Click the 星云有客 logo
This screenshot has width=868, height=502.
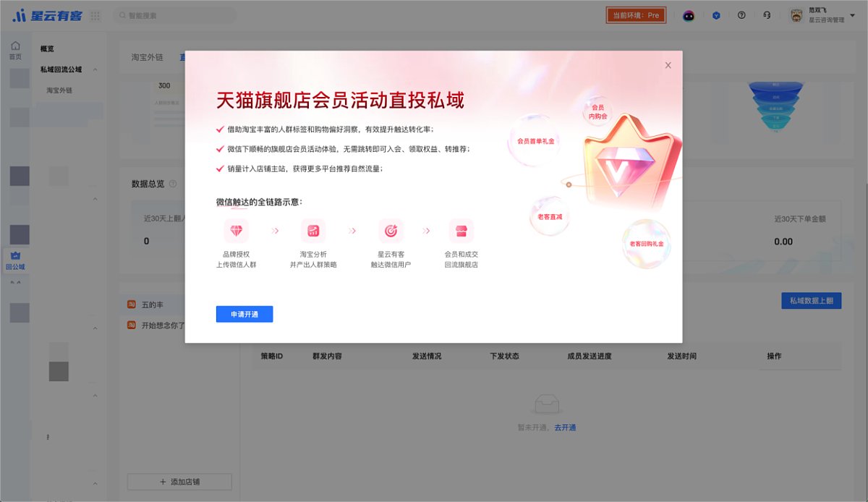coord(48,15)
